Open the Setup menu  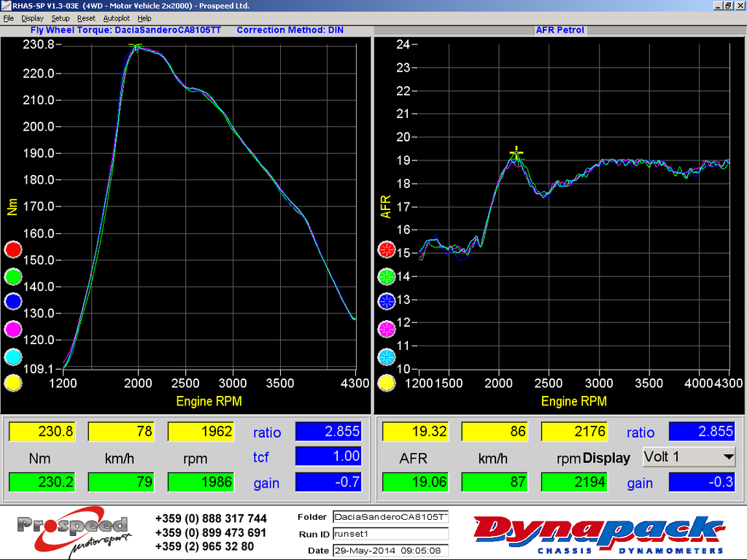(x=61, y=18)
